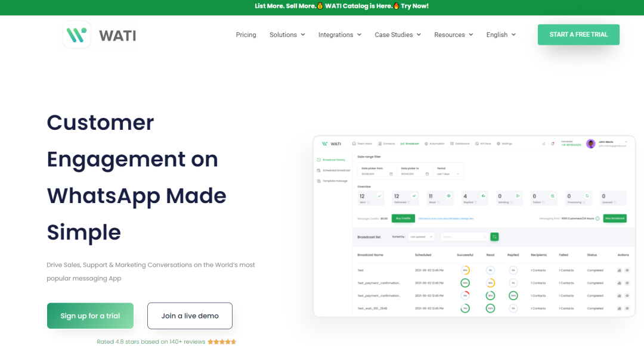Click the Status column header
Screen dimensions: 644x346
coord(592,255)
